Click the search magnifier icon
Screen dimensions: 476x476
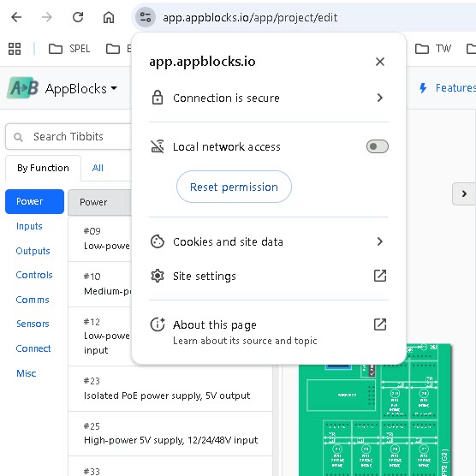click(19, 137)
